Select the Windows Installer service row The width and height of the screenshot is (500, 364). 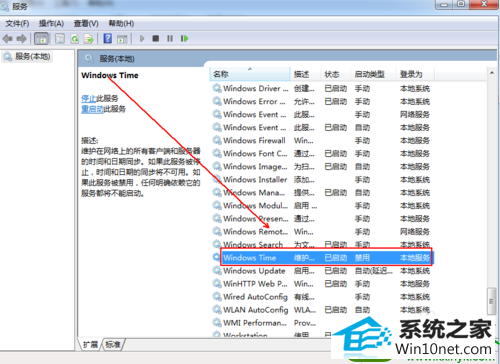click(x=322, y=180)
